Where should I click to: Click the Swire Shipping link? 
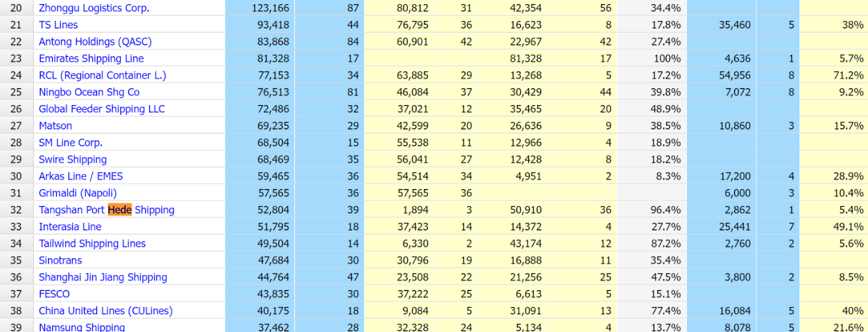click(x=73, y=160)
